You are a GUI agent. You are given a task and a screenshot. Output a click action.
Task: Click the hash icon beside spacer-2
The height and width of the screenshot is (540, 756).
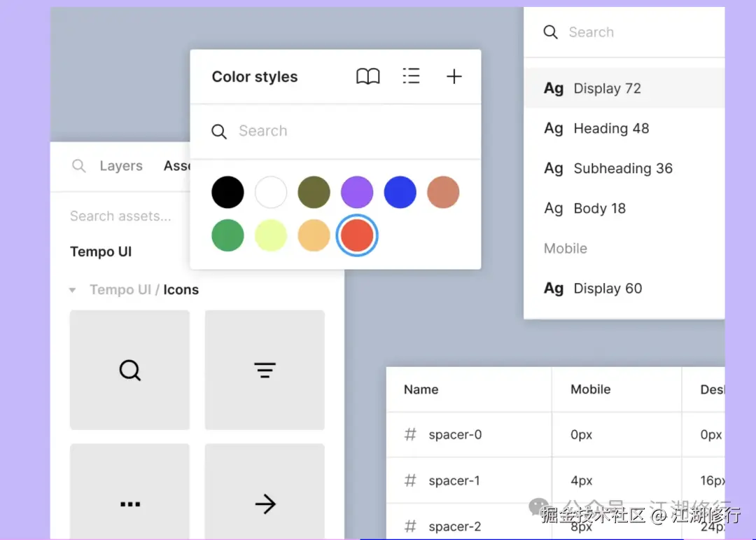410,526
